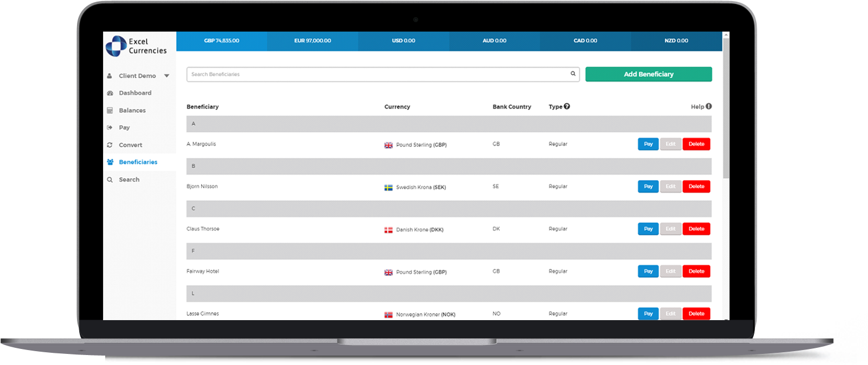This screenshot has height=365, width=868.
Task: Click the Type question mark icon
Action: (x=567, y=106)
